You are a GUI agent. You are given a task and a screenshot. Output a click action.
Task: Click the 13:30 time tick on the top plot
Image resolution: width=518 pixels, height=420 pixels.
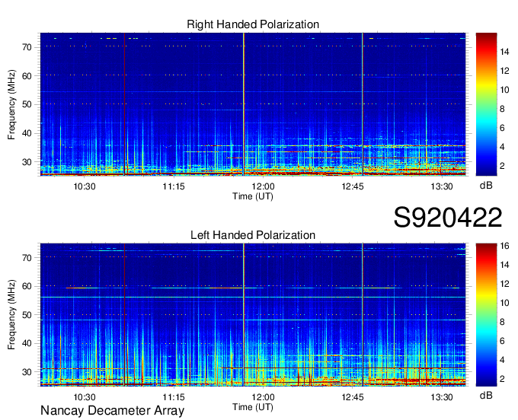pos(442,186)
